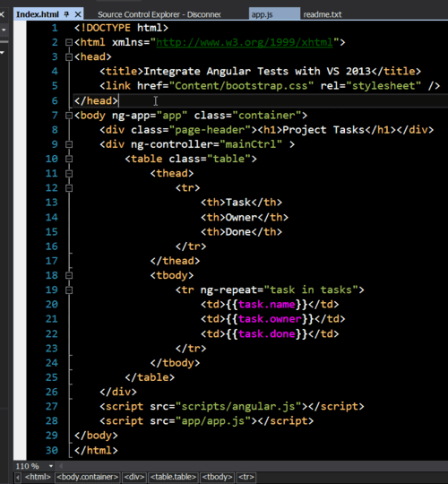Image resolution: width=448 pixels, height=484 pixels.
Task: Switch to the Index.html tab
Action: (38, 14)
